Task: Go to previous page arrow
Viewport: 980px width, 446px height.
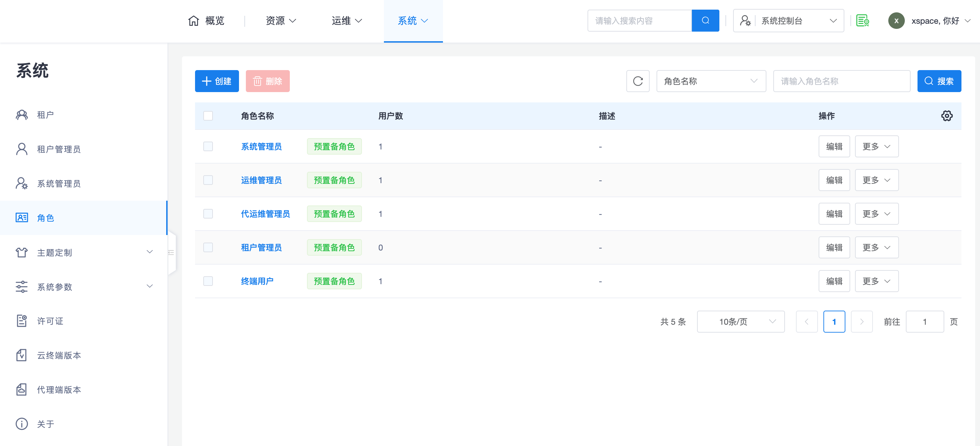Action: [x=807, y=322]
